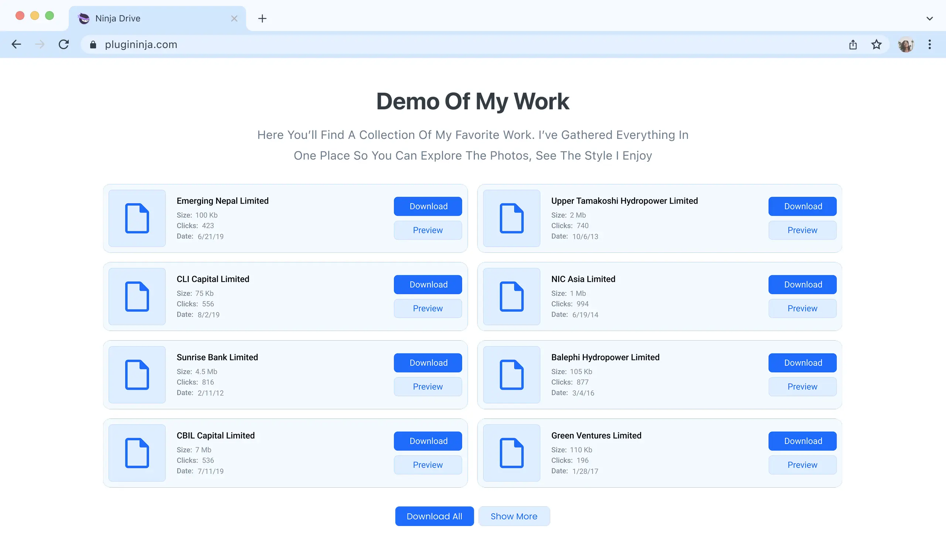Viewport: 946px width, 560px height.
Task: Open the user profile avatar
Action: [906, 45]
